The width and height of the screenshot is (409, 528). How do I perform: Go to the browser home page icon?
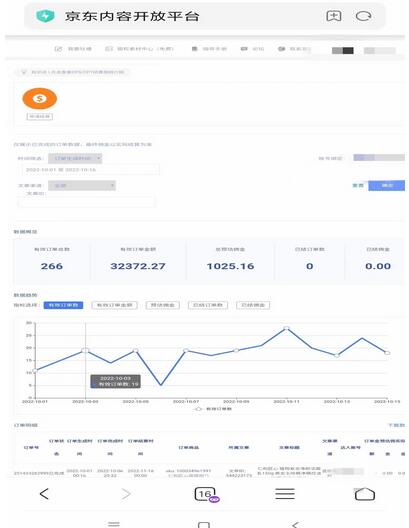click(365, 494)
